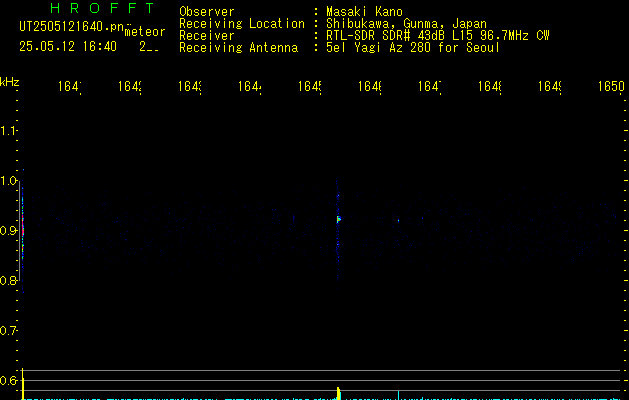Click the kHz axis unit label
Viewport: 629px width, 400px height.
pyautogui.click(x=10, y=82)
